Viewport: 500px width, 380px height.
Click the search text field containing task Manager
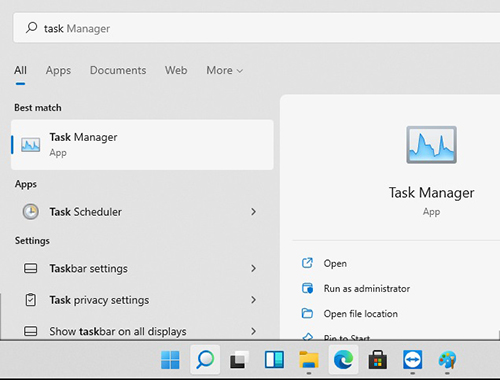pyautogui.click(x=257, y=28)
